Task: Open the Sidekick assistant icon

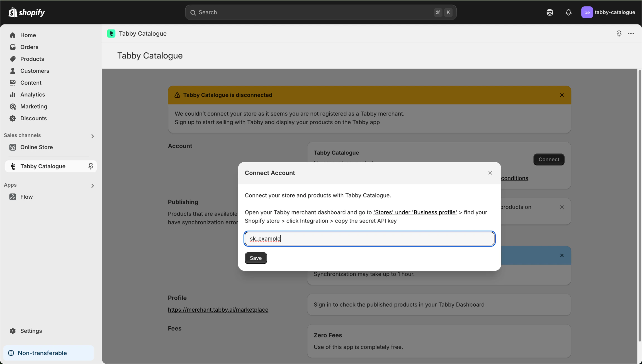Action: pos(549,12)
